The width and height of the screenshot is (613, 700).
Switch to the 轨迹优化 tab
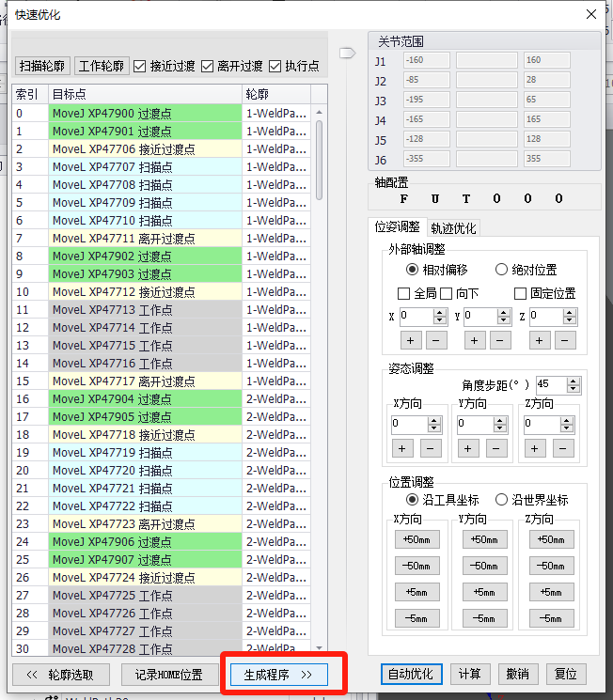453,228
